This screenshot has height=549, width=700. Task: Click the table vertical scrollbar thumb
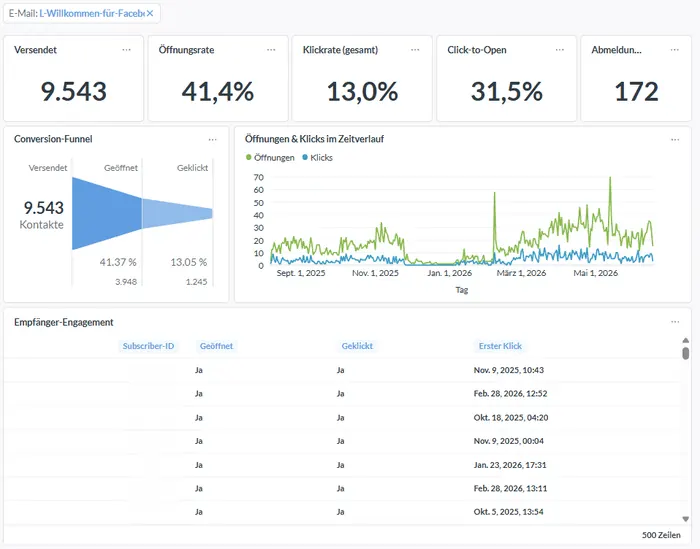pos(686,354)
